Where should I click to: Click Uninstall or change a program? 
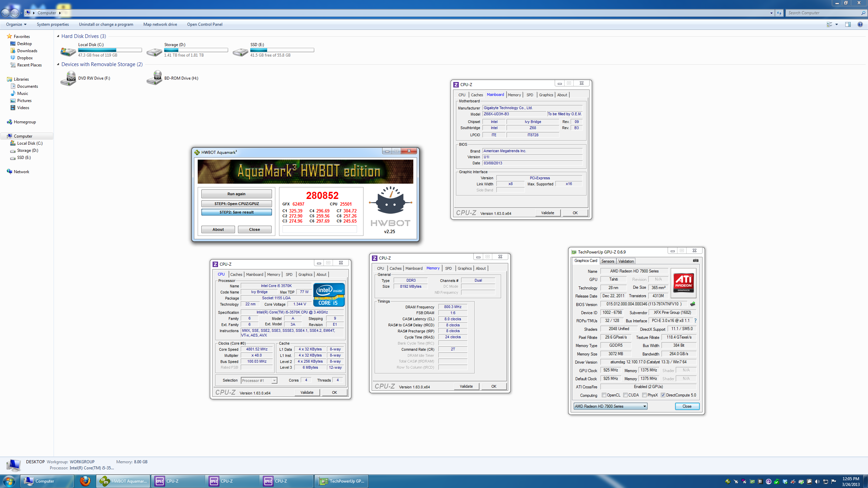tap(106, 24)
